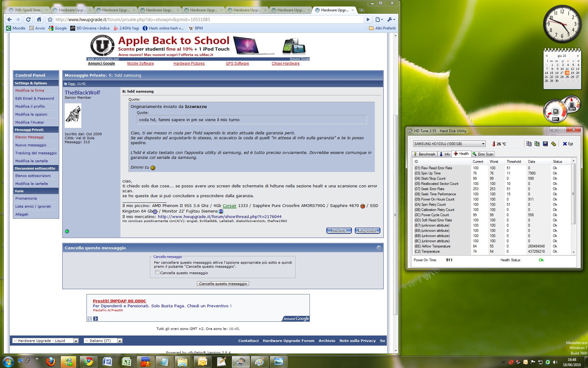
Task: Click the Exit button in HD Tune
Action: (x=568, y=144)
